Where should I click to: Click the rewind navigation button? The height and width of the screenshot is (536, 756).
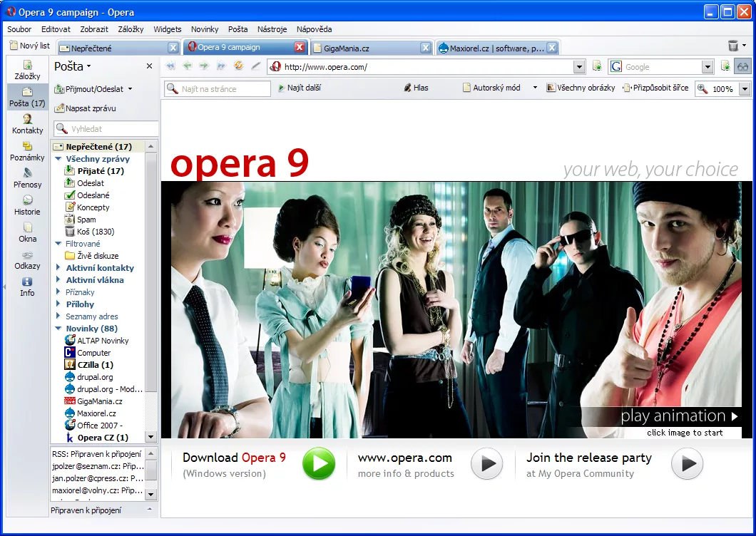click(170, 66)
